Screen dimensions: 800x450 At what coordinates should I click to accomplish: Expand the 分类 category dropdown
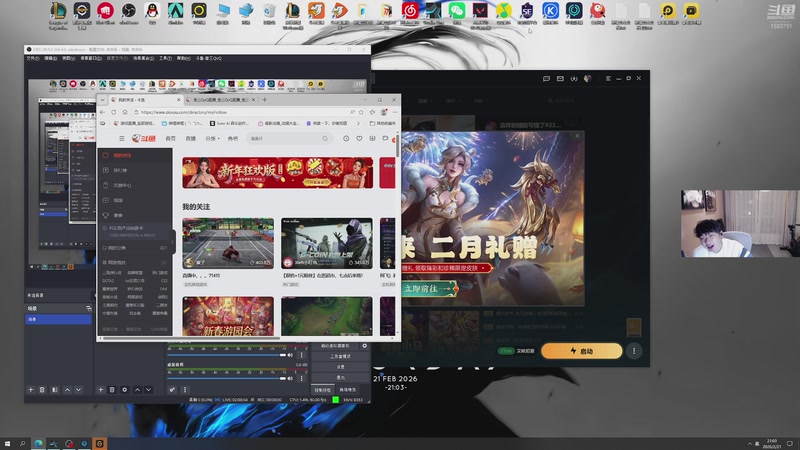(212, 138)
